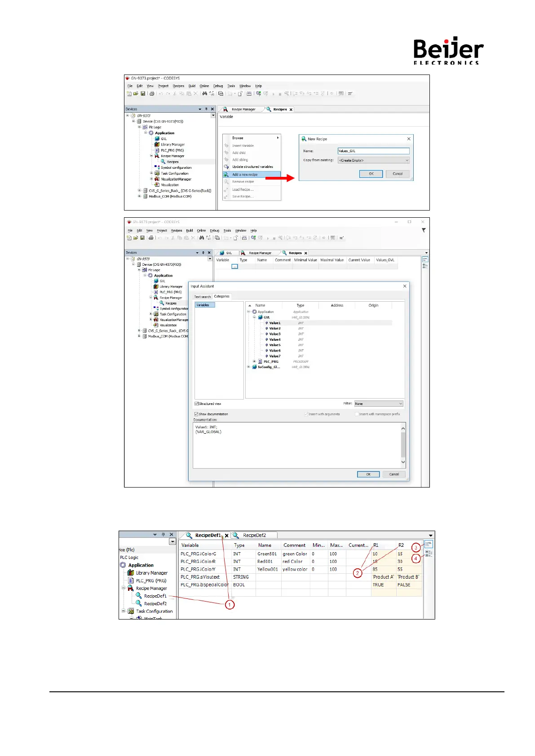
Task: Toggle Structured view checkbox
Action: [x=196, y=404]
